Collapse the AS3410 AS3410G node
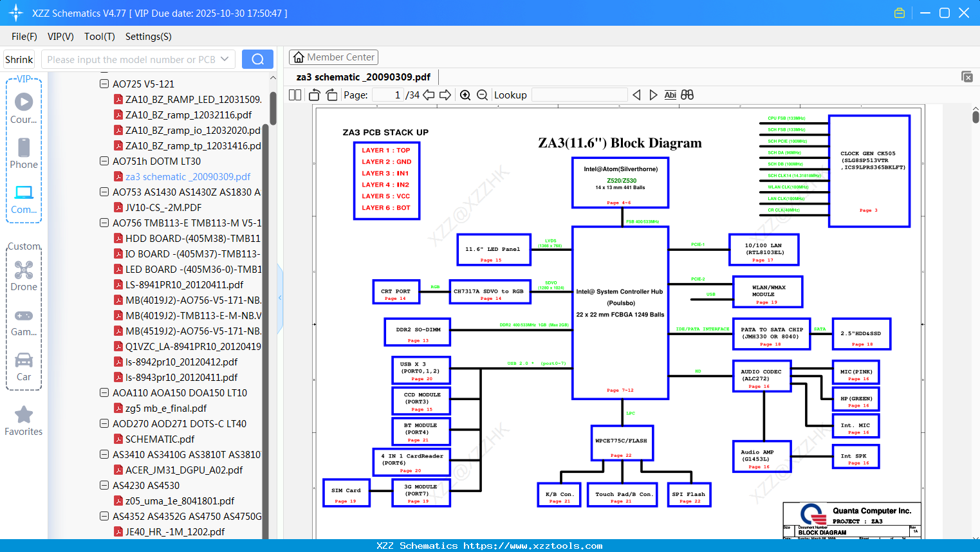The height and width of the screenshot is (552, 980). 104,454
